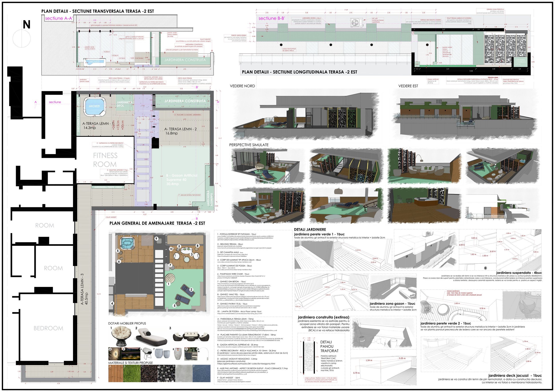This screenshot has height=392, width=555.
Task: Click the 'DETALI PANOU TRAFORAT' label
Action: (x=329, y=346)
